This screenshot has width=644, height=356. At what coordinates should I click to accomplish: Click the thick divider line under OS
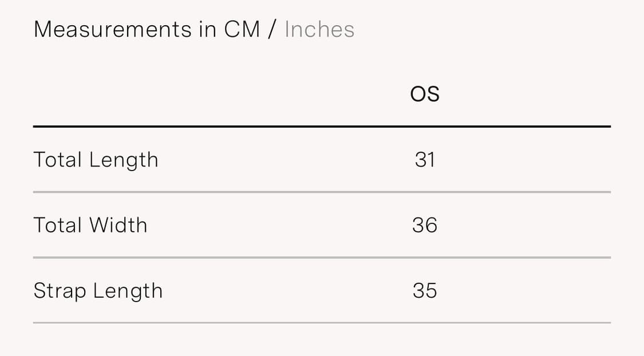pos(322,126)
